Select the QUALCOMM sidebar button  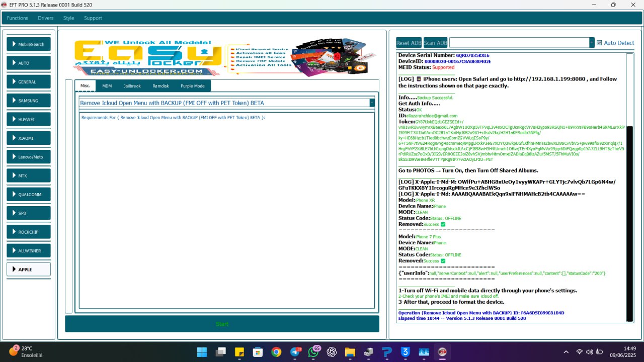click(x=29, y=194)
